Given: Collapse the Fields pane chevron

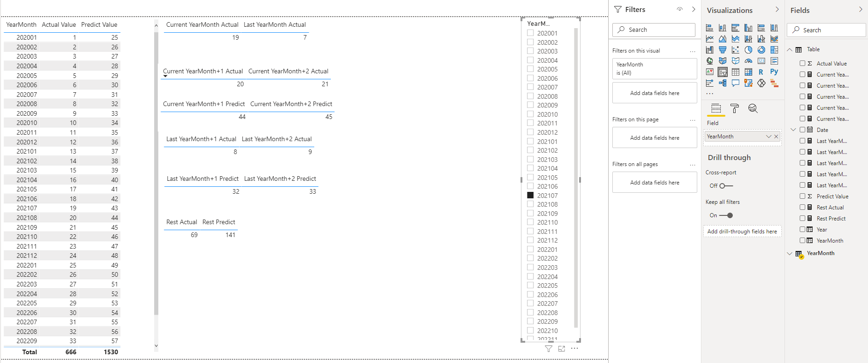Looking at the screenshot, I should click(861, 9).
